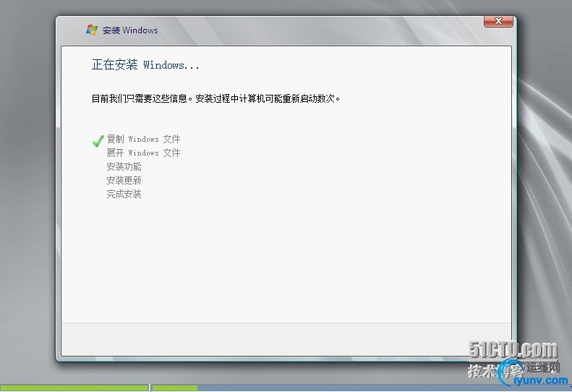The image size is (572, 392).
Task: Select the 安装更新 step text
Action: click(124, 180)
